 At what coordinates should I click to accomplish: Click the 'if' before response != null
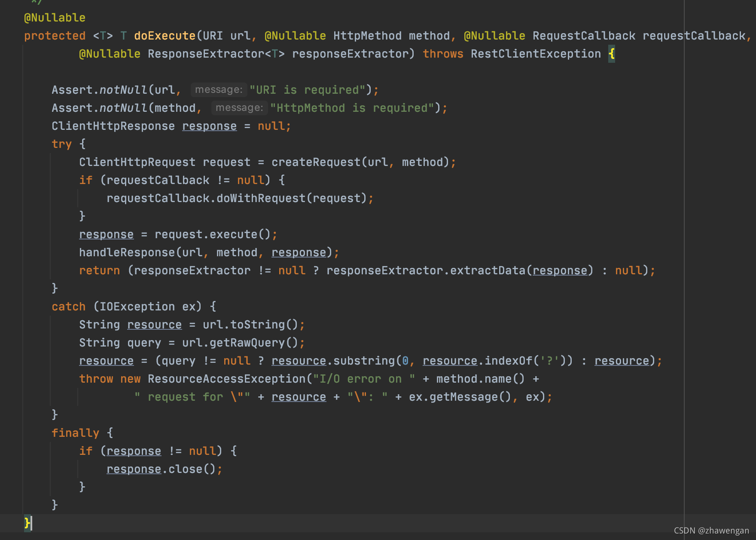coord(85,451)
